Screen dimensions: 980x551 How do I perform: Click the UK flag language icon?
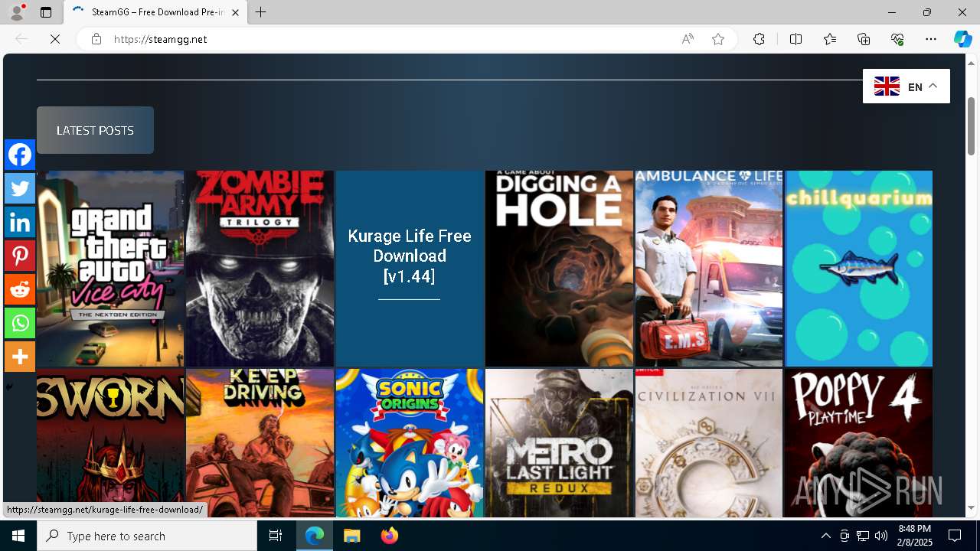click(887, 86)
